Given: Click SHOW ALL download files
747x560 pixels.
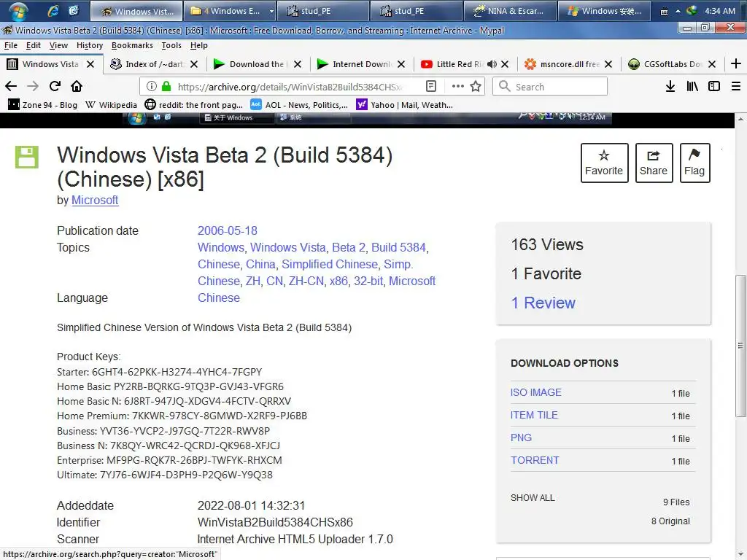Looking at the screenshot, I should pyautogui.click(x=533, y=497).
